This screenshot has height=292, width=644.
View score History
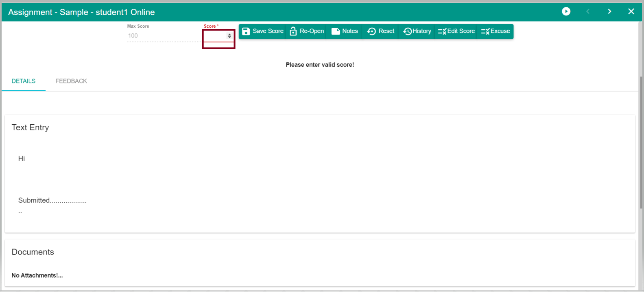(x=417, y=31)
